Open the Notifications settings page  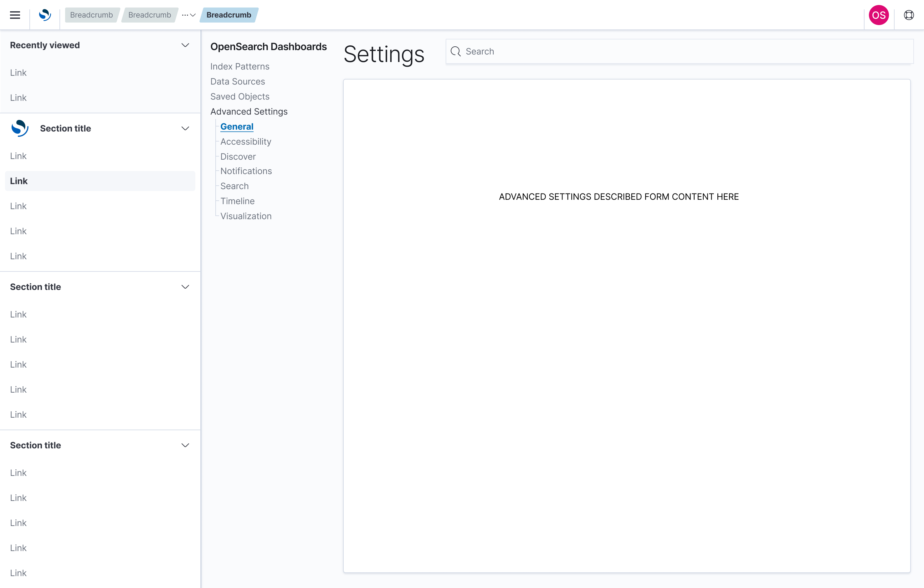[246, 171]
